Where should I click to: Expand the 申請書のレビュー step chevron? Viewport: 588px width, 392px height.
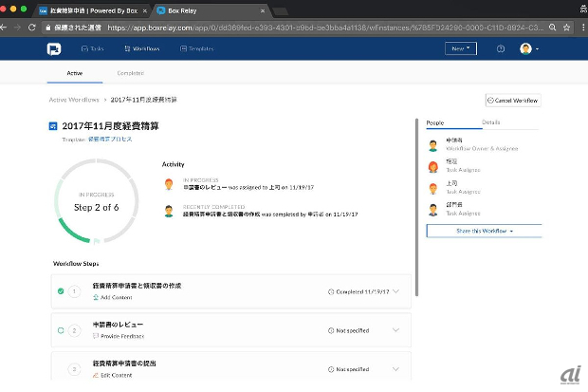(395, 330)
